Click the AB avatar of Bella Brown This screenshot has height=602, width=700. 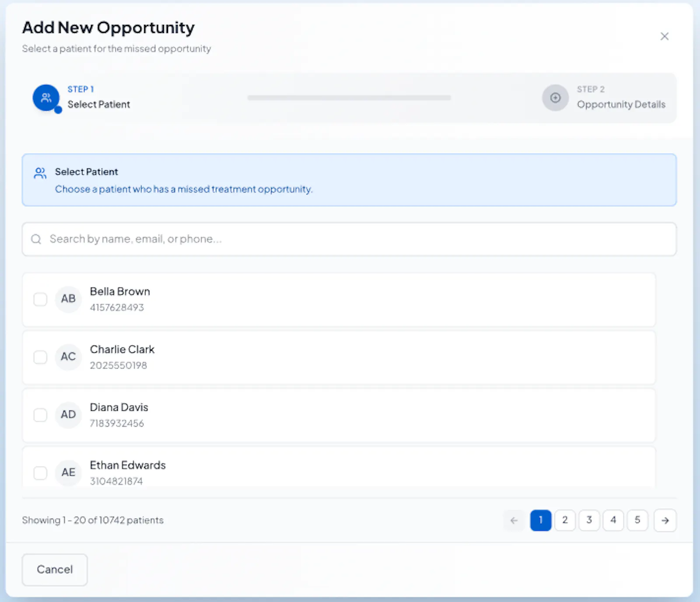click(x=68, y=299)
